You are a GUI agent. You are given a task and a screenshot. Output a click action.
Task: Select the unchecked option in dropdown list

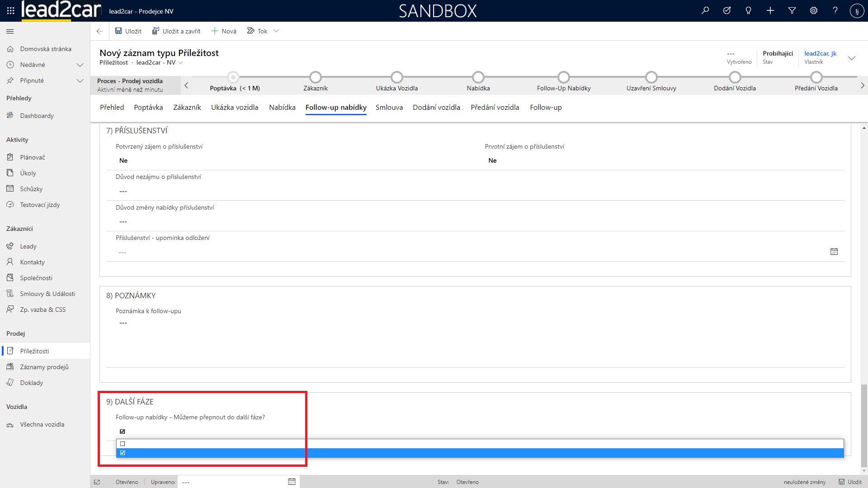coord(123,444)
